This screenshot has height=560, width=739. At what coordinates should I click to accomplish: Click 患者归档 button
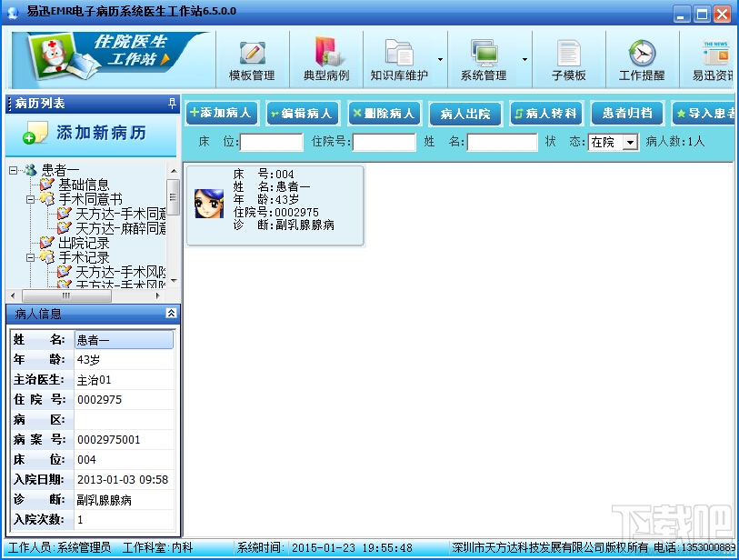(x=627, y=114)
